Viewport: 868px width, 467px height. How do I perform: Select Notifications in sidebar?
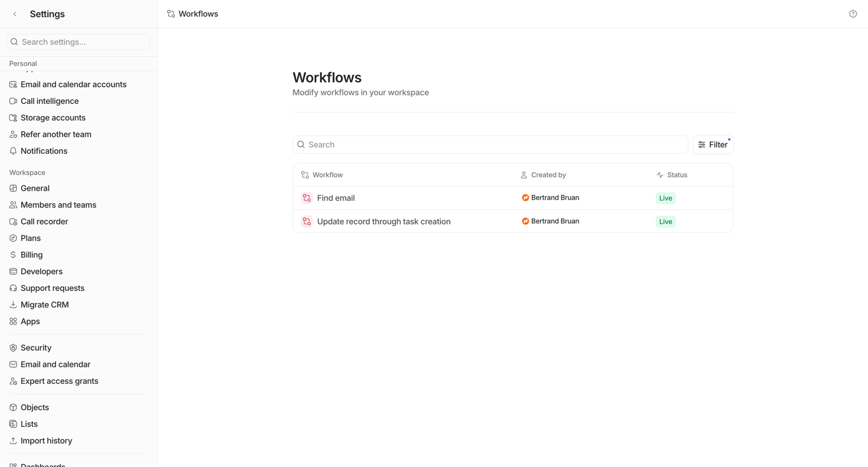click(44, 151)
